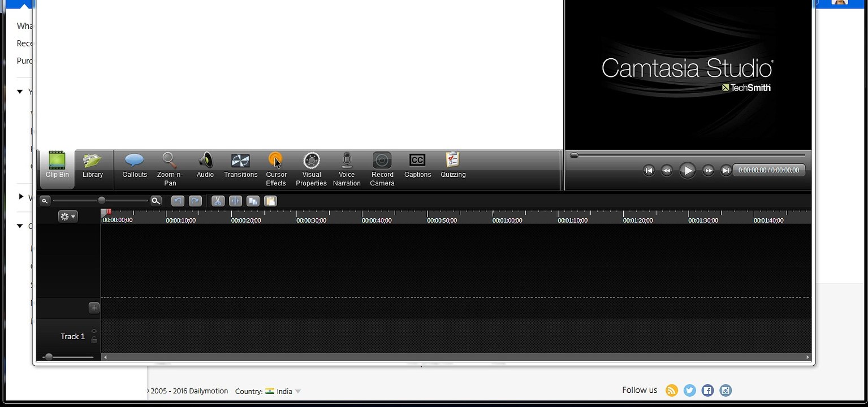Click the timeline zoom slider handle
The width and height of the screenshot is (868, 407).
pos(102,200)
